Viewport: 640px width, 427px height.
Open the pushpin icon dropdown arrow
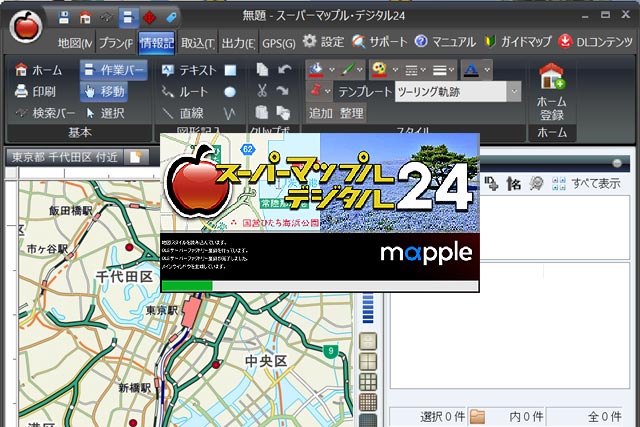[x=328, y=91]
